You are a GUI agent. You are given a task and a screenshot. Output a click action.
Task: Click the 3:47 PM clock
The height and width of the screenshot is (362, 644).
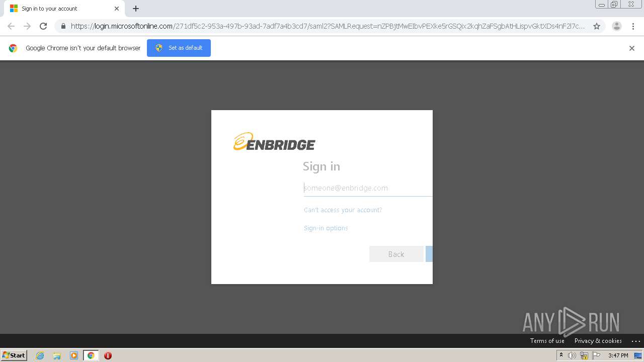pyautogui.click(x=618, y=355)
